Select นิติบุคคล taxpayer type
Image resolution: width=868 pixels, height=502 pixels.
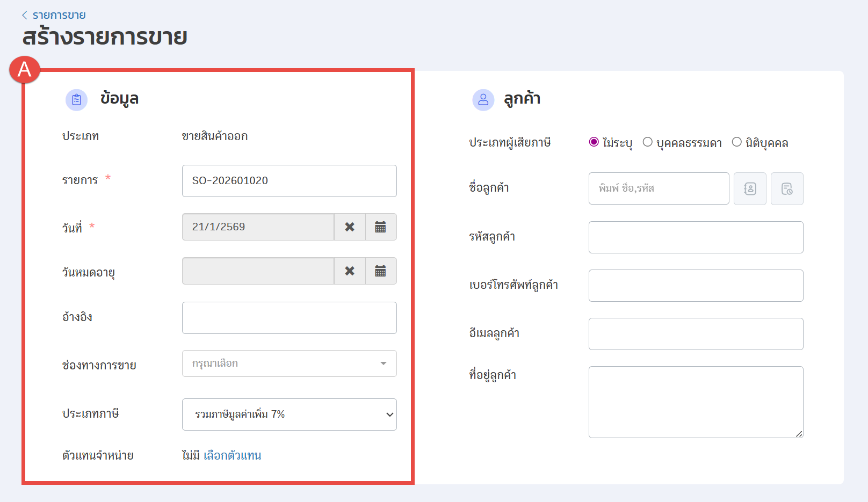pos(737,142)
